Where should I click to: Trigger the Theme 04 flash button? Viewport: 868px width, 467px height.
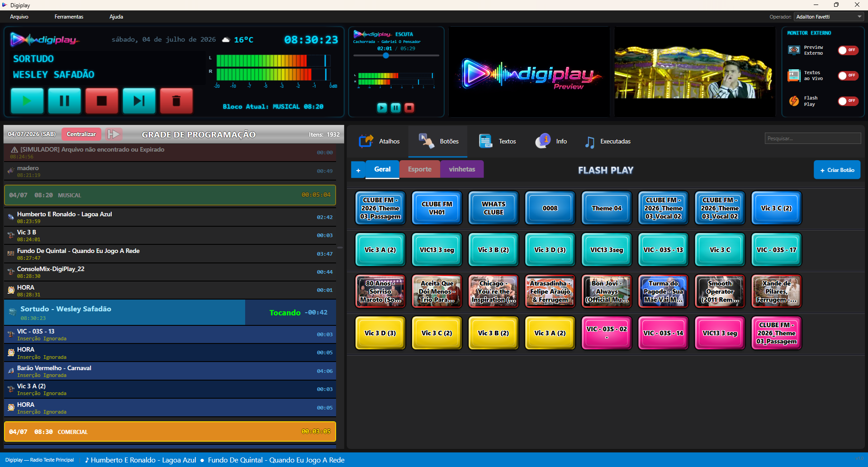tap(607, 208)
